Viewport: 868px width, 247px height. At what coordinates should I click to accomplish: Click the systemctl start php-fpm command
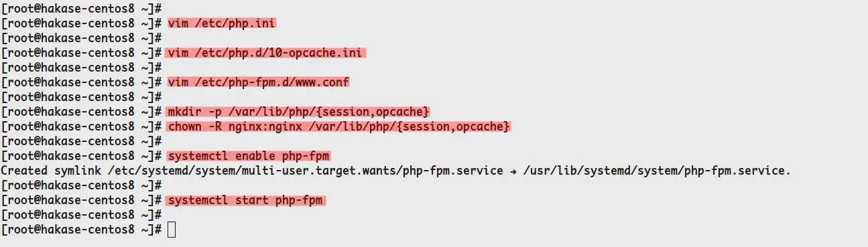247,201
